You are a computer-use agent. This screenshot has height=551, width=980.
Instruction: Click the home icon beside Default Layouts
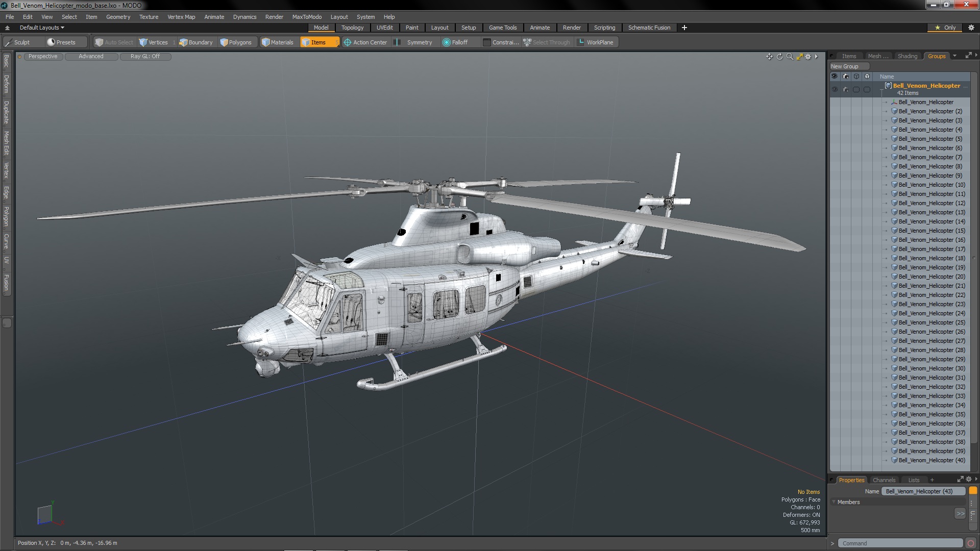click(7, 28)
